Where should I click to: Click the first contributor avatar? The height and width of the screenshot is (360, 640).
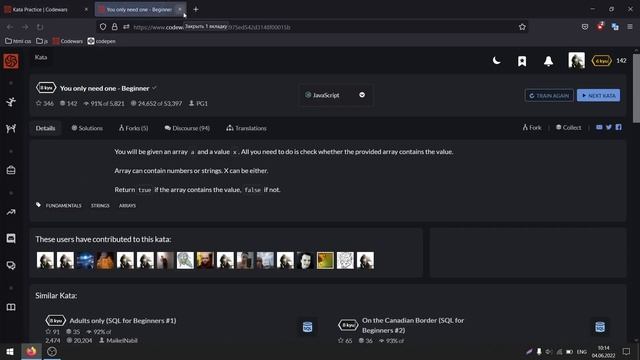click(45, 260)
